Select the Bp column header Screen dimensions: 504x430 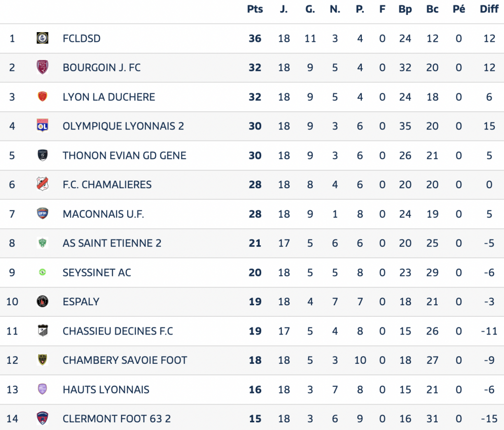pyautogui.click(x=405, y=9)
